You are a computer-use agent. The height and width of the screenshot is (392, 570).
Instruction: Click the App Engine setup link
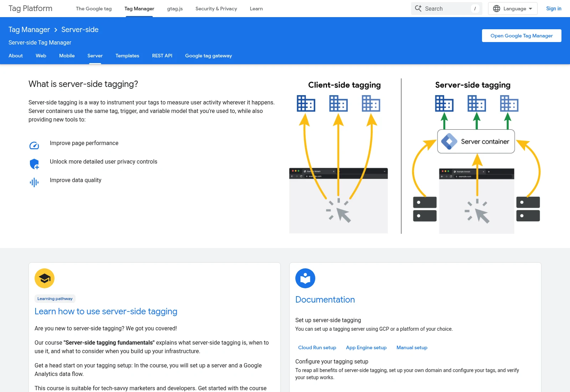[x=366, y=347]
